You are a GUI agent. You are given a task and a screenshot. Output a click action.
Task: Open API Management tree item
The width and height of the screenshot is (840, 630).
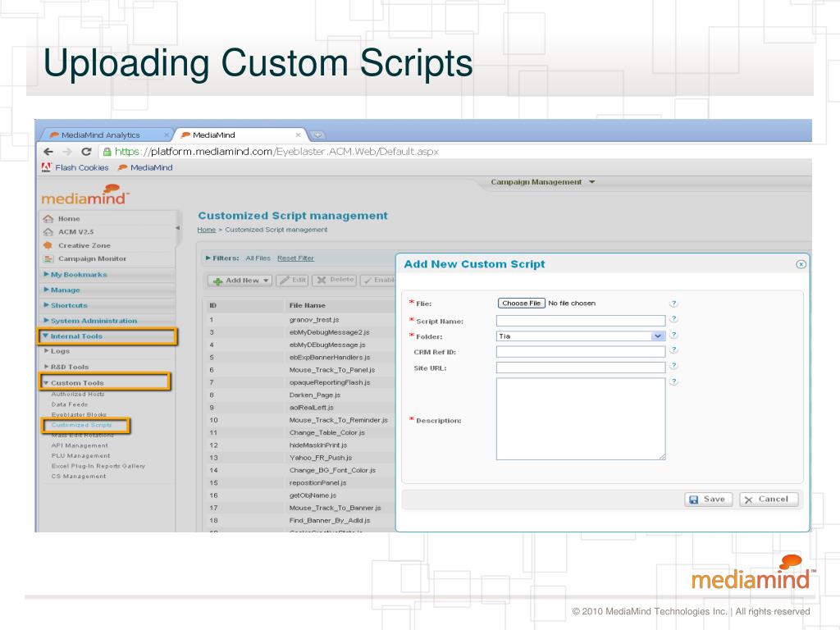pyautogui.click(x=80, y=445)
